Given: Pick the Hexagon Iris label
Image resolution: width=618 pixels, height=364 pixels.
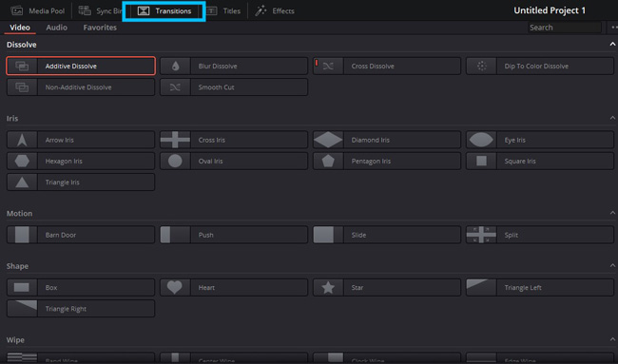Looking at the screenshot, I should (64, 162).
